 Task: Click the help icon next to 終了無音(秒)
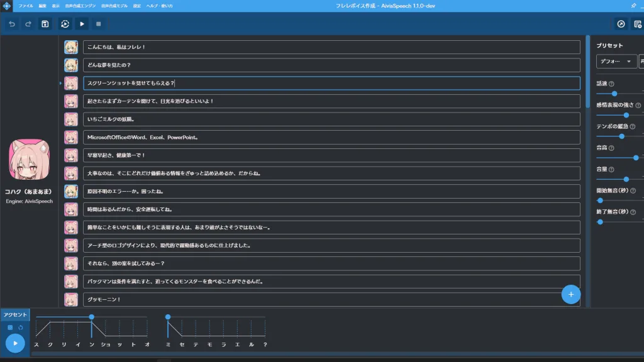point(633,212)
